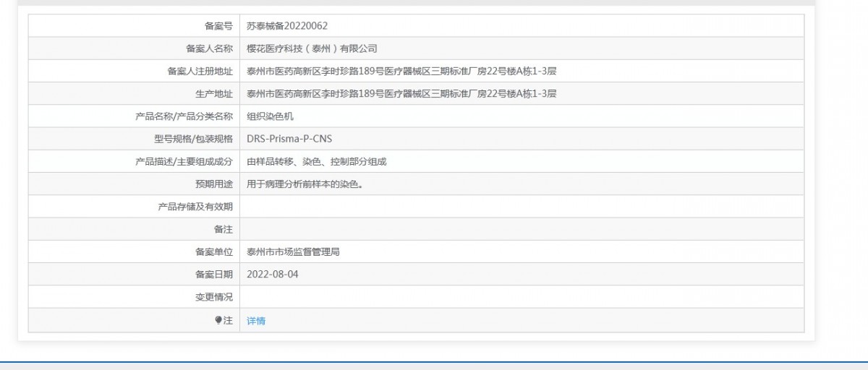Screen dimensions: 868x370
Task: Select the filing authority 泰州市市场监督管理局
Action: pos(293,252)
